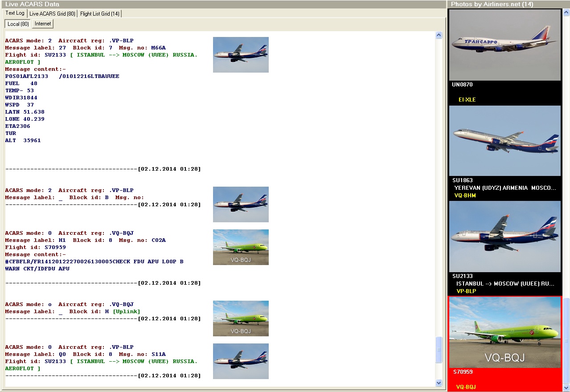This screenshot has height=392, width=570.
Task: Open the Live ACARS Grid (80) tab
Action: [x=52, y=14]
